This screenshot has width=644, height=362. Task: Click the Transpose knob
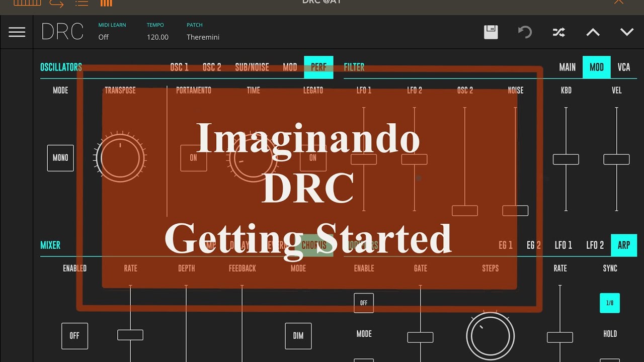coord(120,158)
